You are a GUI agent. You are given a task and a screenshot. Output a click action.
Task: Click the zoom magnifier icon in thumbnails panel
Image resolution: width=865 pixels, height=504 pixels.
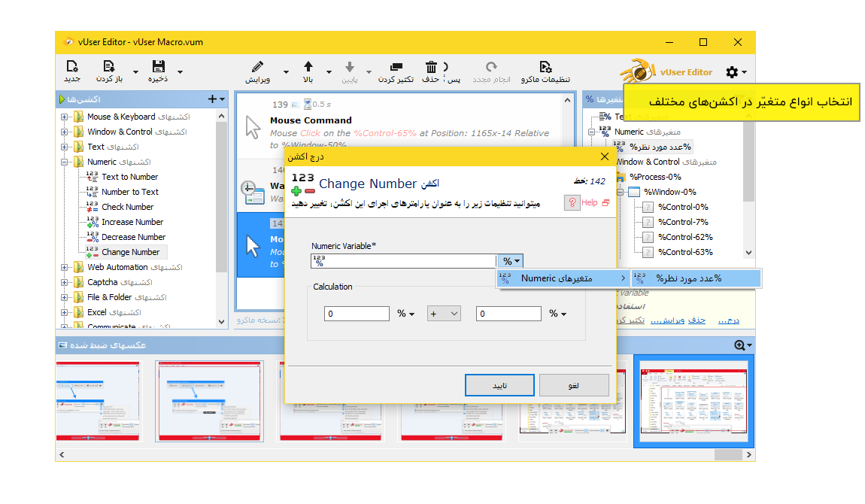tap(740, 345)
